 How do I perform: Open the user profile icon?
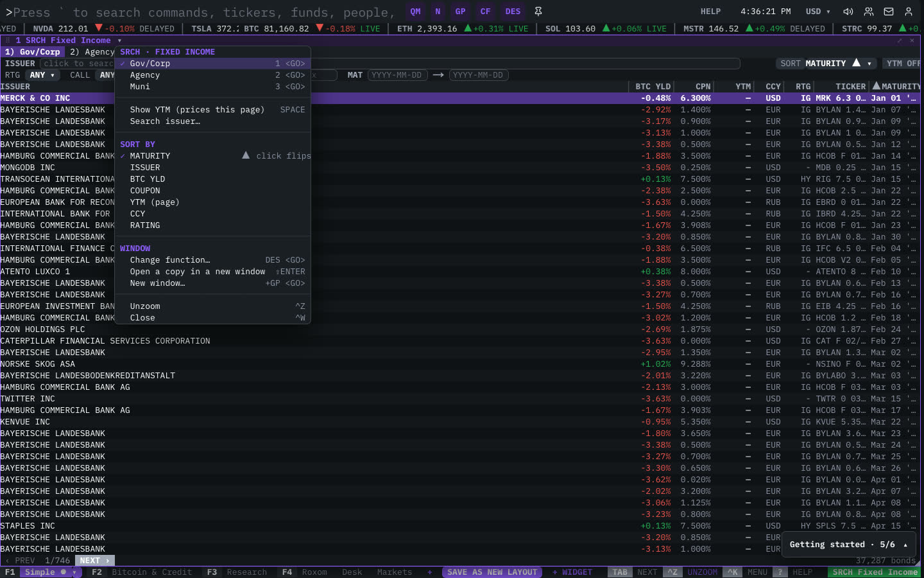point(909,12)
